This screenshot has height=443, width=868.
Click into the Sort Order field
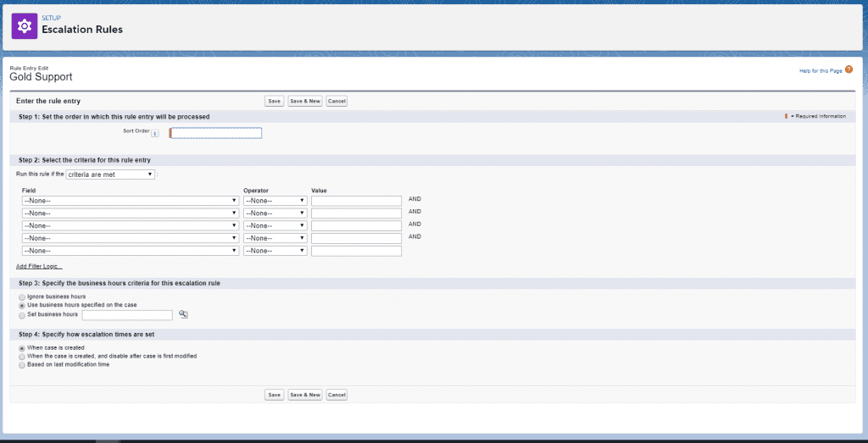[x=217, y=133]
